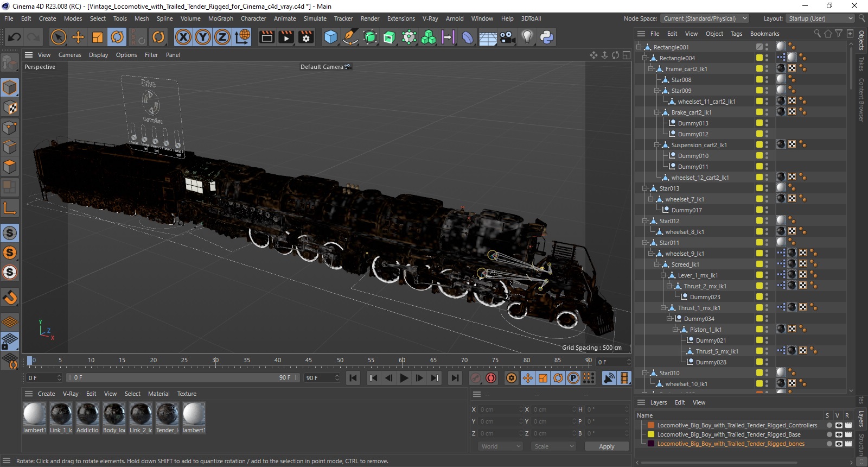This screenshot has width=868, height=467.
Task: Select the Scale tool
Action: click(x=98, y=37)
